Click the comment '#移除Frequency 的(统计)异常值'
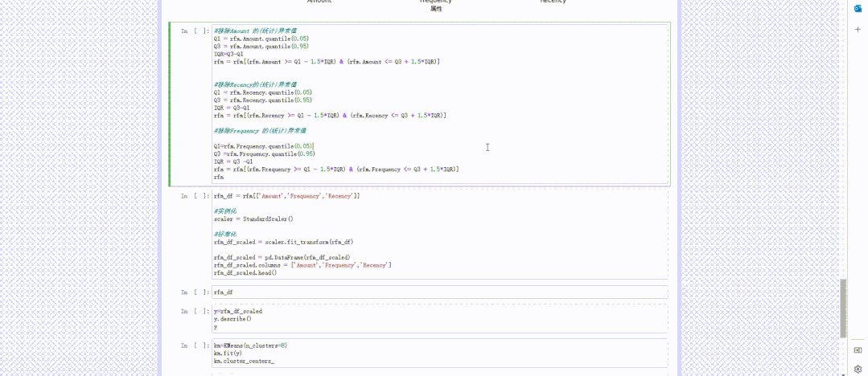This screenshot has width=868, height=376. point(260,130)
